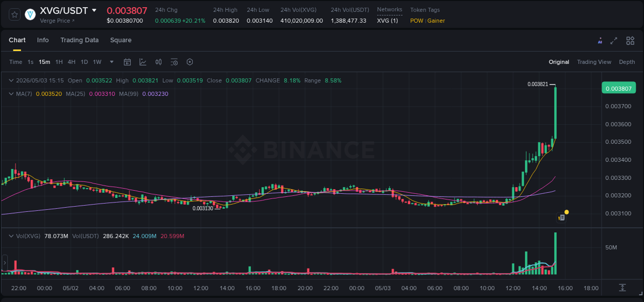Image resolution: width=644 pixels, height=302 pixels.
Task: Collapse the MA indicator row chevron
Action: (11, 94)
